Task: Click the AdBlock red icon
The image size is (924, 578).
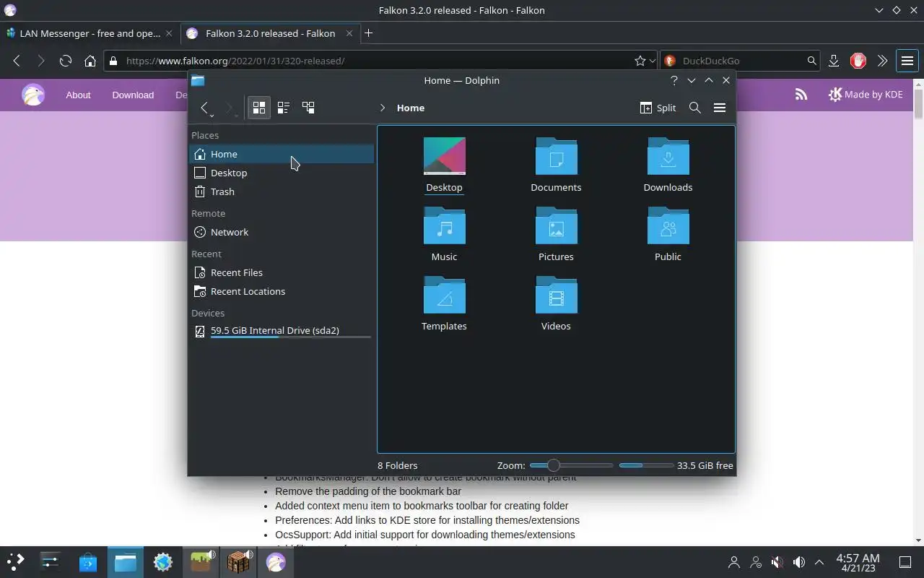Action: click(x=858, y=61)
